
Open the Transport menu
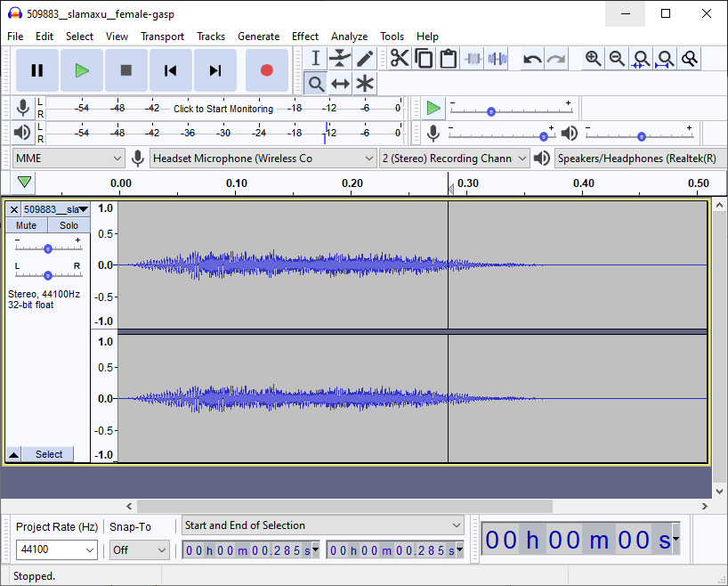(163, 37)
